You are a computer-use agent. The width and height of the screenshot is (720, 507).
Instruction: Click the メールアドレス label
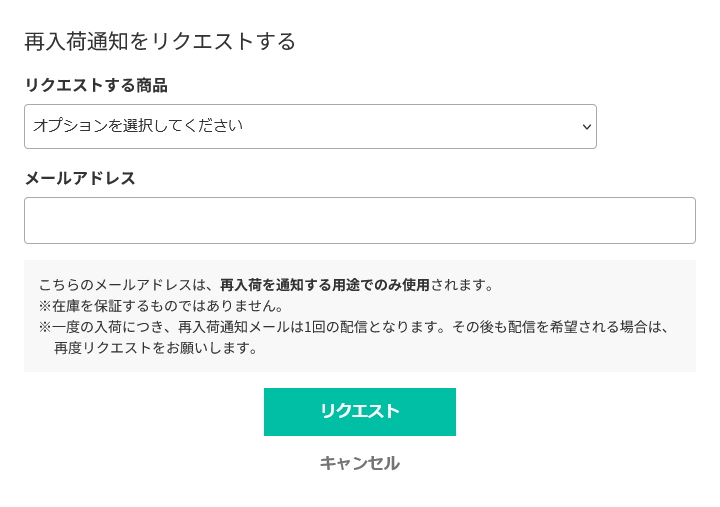(x=80, y=178)
